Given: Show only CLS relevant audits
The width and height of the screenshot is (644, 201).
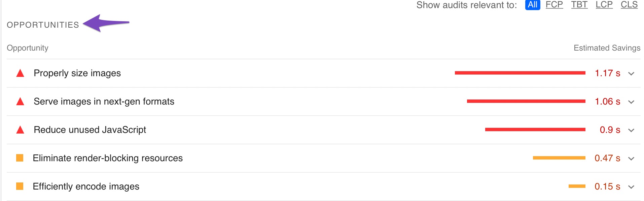Looking at the screenshot, I should point(629,5).
